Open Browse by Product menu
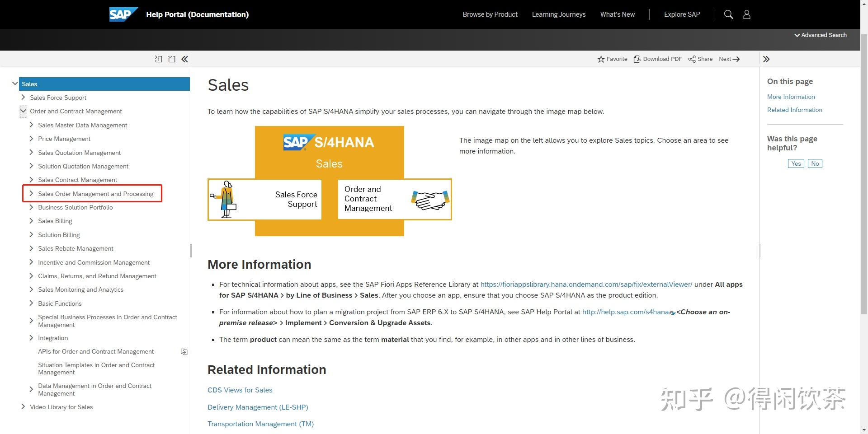This screenshot has width=868, height=434. point(490,14)
